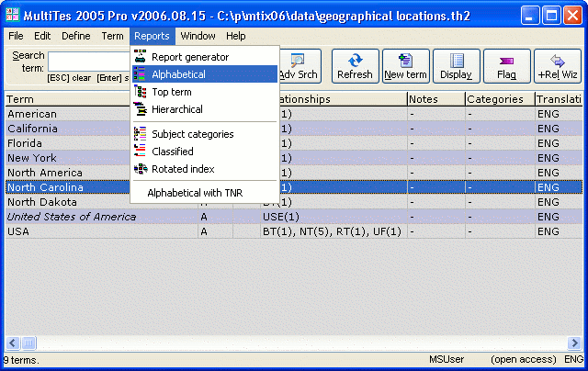The image size is (588, 371).
Task: Open the Define menu
Action: pos(75,36)
